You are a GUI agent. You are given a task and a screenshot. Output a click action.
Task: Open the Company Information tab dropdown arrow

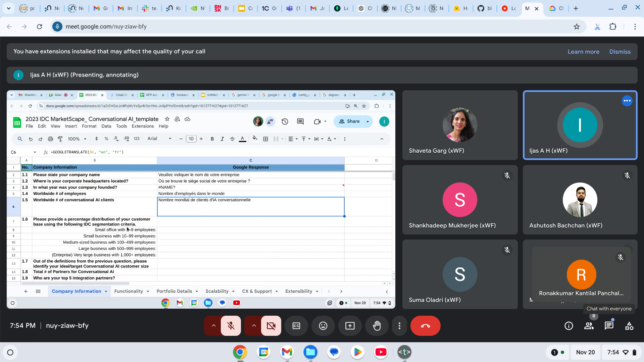(106, 292)
